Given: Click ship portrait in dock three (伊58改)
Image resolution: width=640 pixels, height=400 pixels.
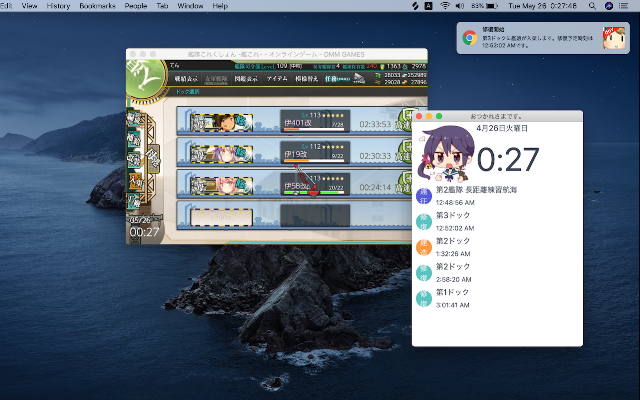Looking at the screenshot, I should [x=221, y=186].
